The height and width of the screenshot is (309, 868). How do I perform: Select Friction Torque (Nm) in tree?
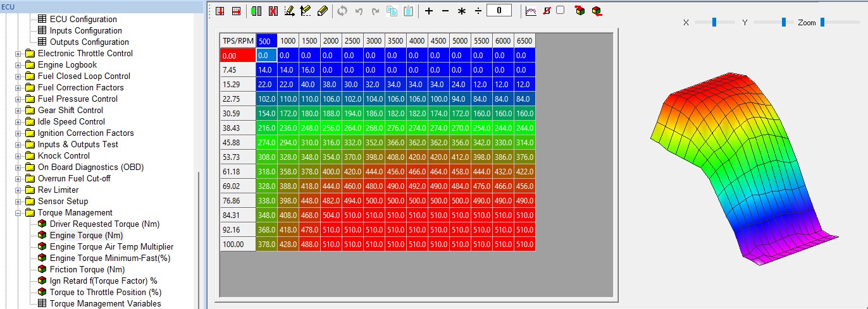point(87,270)
